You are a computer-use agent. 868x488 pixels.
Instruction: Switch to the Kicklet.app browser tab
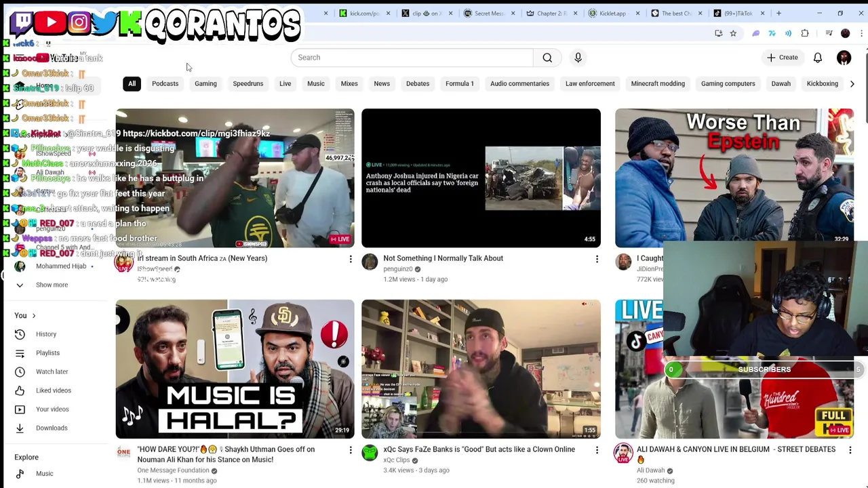pos(612,13)
